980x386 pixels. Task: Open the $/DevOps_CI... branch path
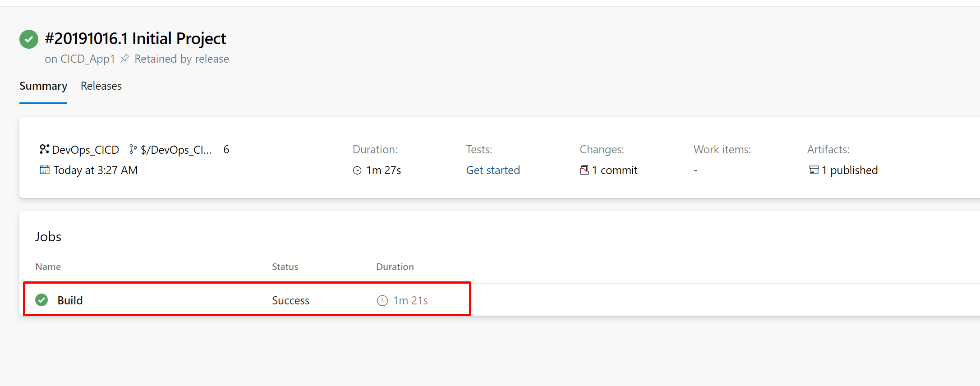click(x=176, y=150)
